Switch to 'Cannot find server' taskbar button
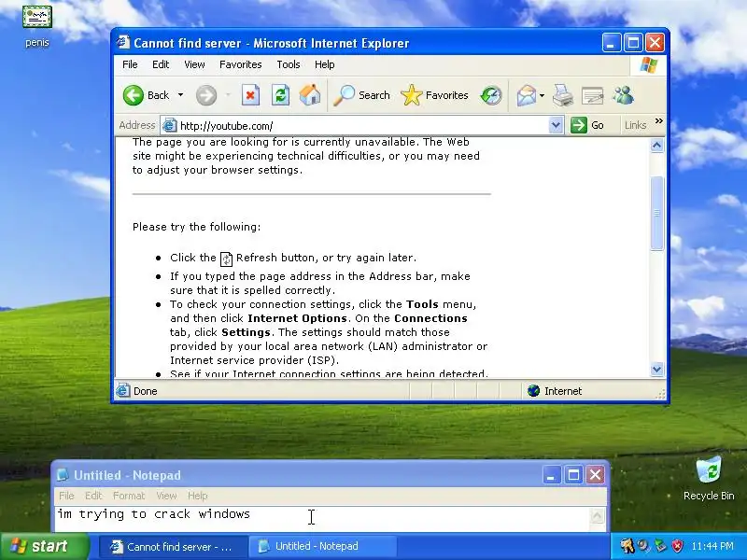This screenshot has width=747, height=560. (174, 547)
